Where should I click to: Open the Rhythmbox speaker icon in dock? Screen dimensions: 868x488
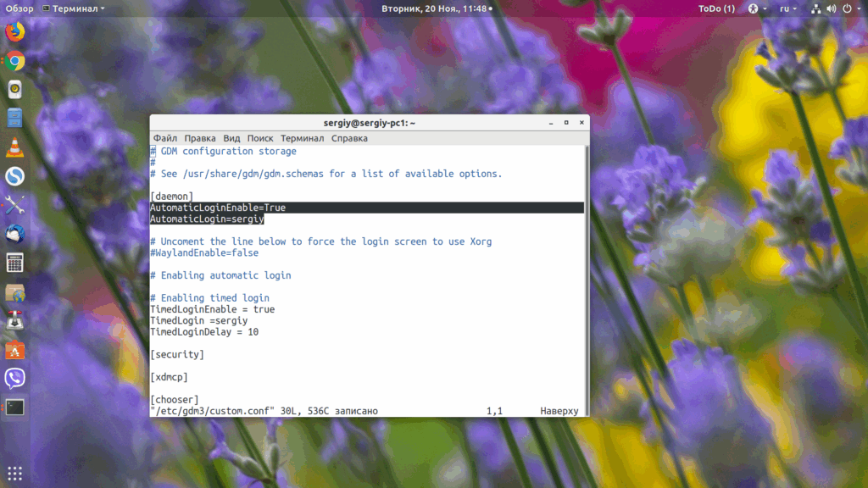15,90
